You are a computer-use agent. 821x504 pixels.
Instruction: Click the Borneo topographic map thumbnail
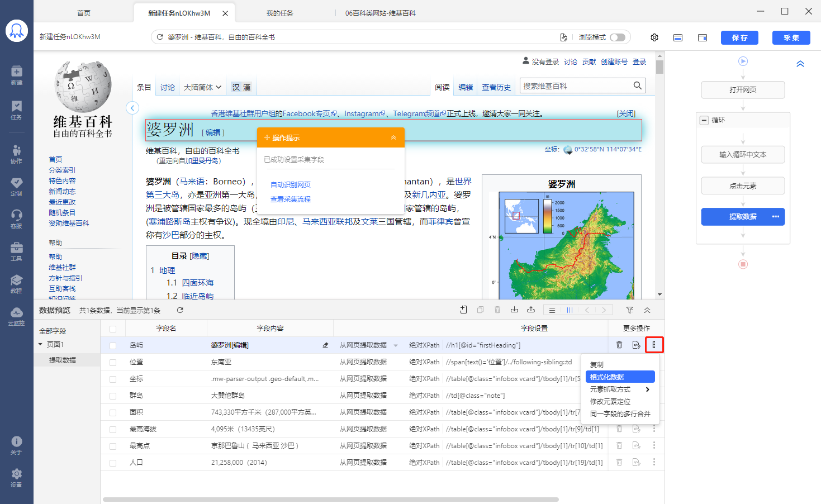click(561, 245)
